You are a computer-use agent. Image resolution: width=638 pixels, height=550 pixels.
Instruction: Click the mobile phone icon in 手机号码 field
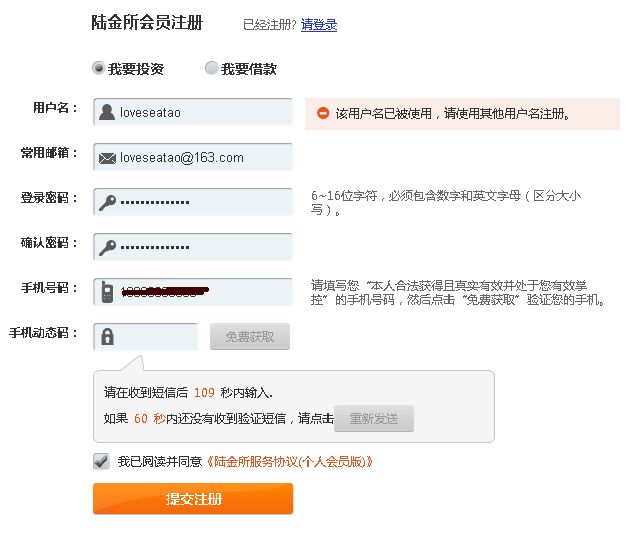point(107,292)
